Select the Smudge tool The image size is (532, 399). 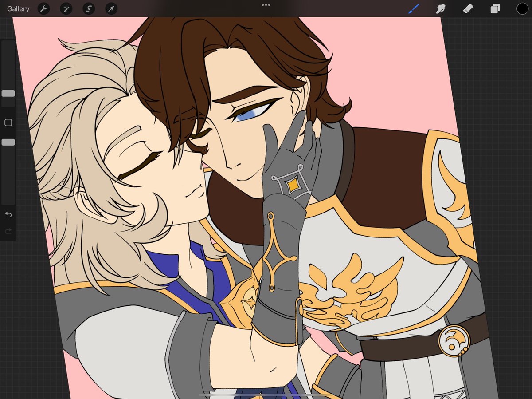point(441,8)
